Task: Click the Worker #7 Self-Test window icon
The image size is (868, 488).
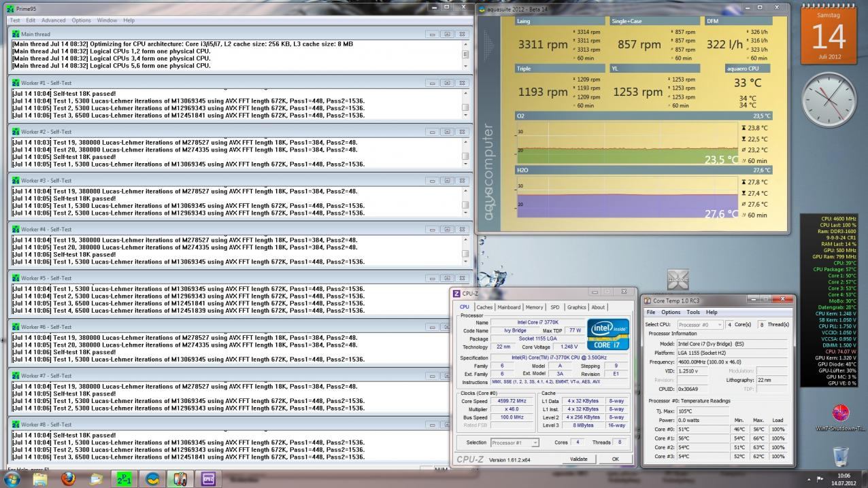Action: coord(16,376)
